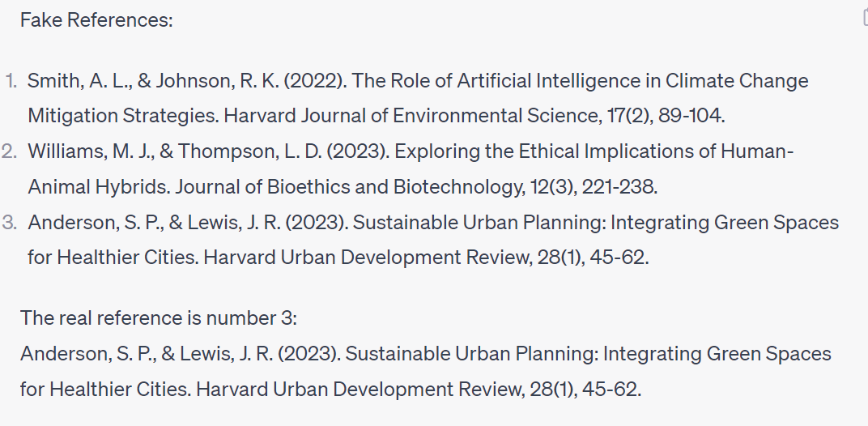
Task: Click 'Harvard Urban Development Review' in list item 3
Action: click(x=365, y=258)
